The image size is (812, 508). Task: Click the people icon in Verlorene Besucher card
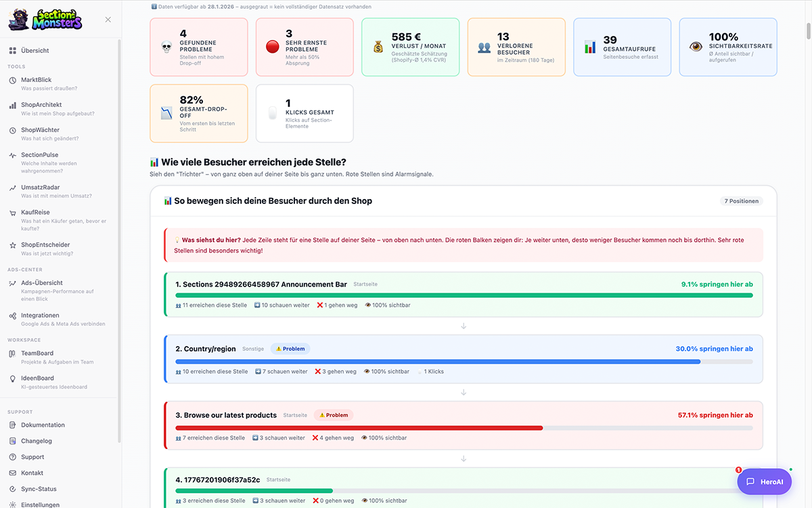(x=484, y=47)
